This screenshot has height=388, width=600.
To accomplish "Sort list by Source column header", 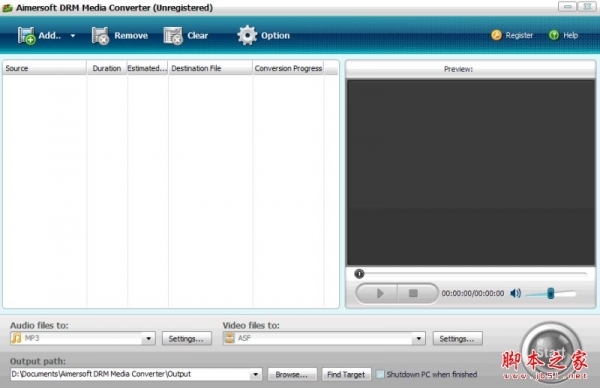I will pyautogui.click(x=45, y=68).
